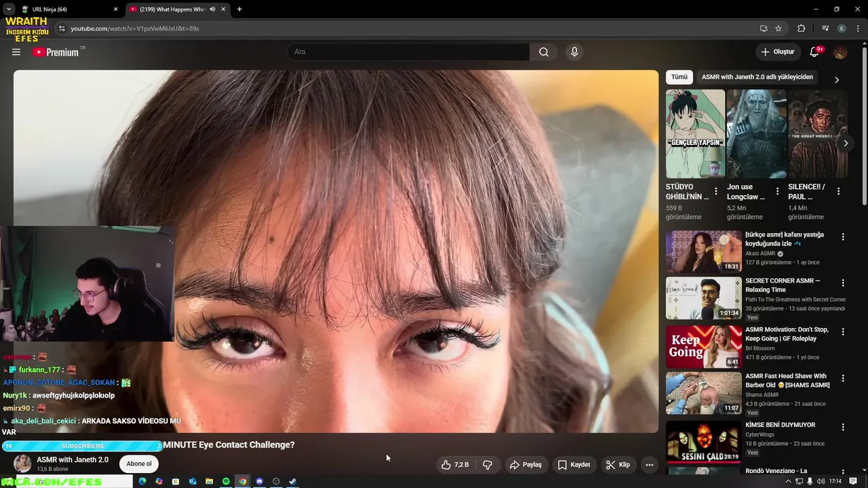Screen dimensions: 868x488
Task: Open the volume icon in system tray
Action: [x=821, y=481]
